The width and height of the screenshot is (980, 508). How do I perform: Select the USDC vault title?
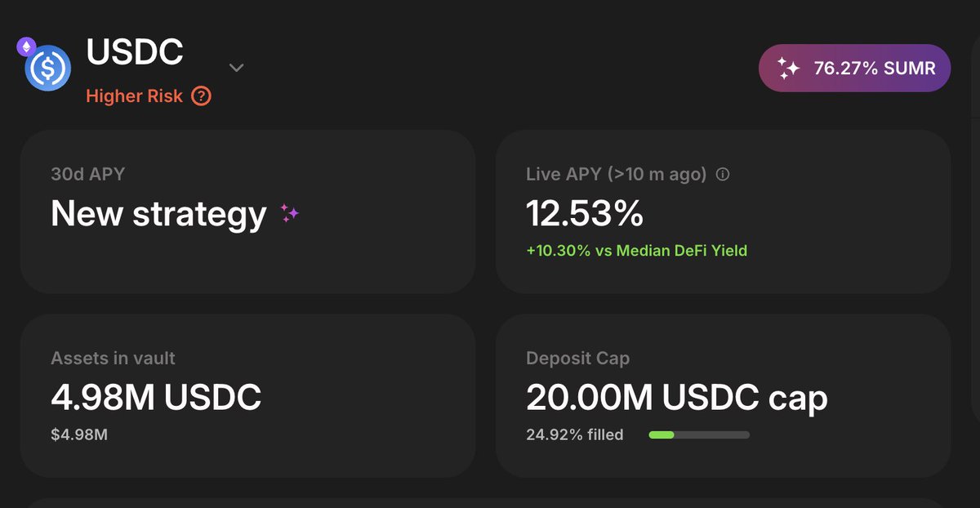[x=135, y=52]
